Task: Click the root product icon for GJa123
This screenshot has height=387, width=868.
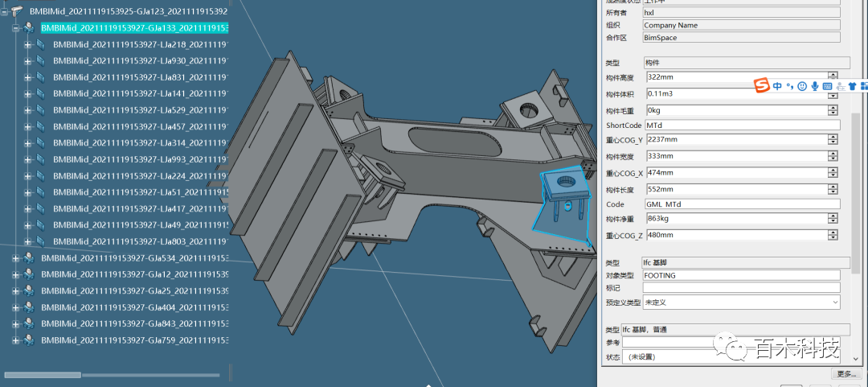Action: pos(17,12)
